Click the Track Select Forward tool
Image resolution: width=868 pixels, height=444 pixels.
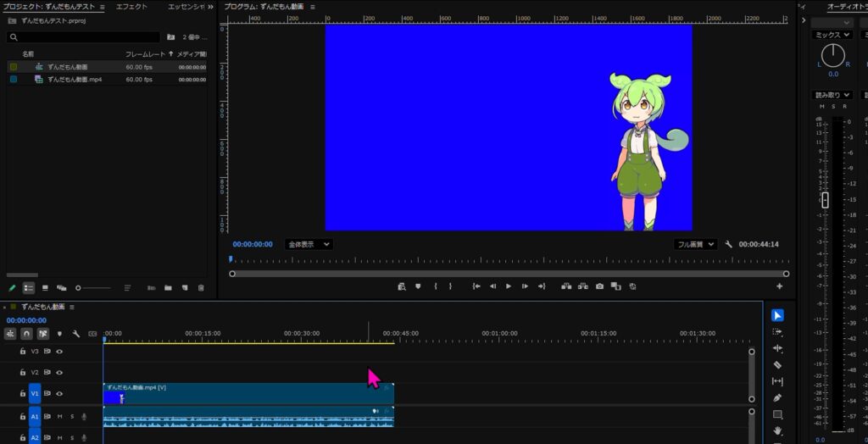[777, 332]
